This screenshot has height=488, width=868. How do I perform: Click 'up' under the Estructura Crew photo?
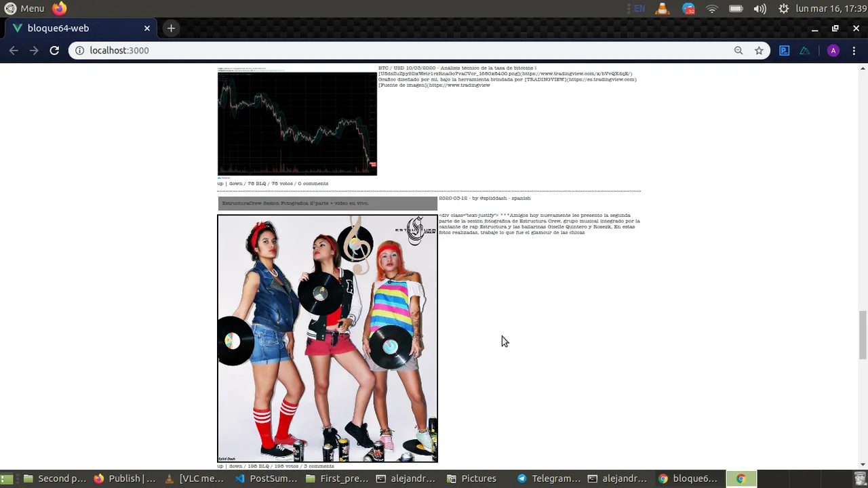pos(220,466)
